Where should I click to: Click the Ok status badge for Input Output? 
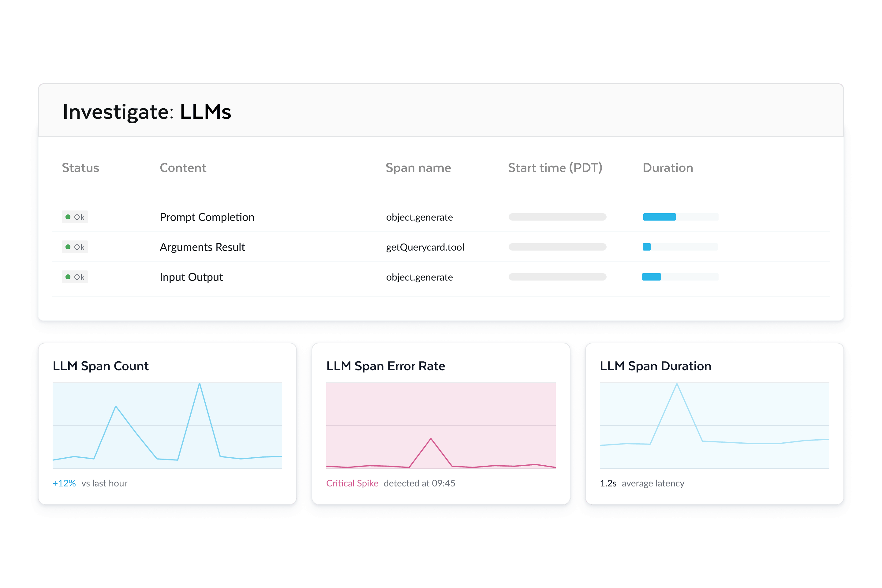[x=75, y=277]
